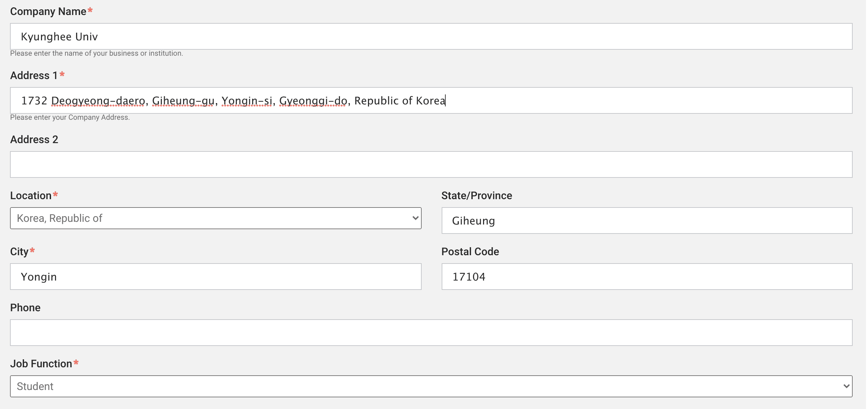Focus the Address 1 text field
Viewport: 868px width, 409px height.
[x=431, y=100]
